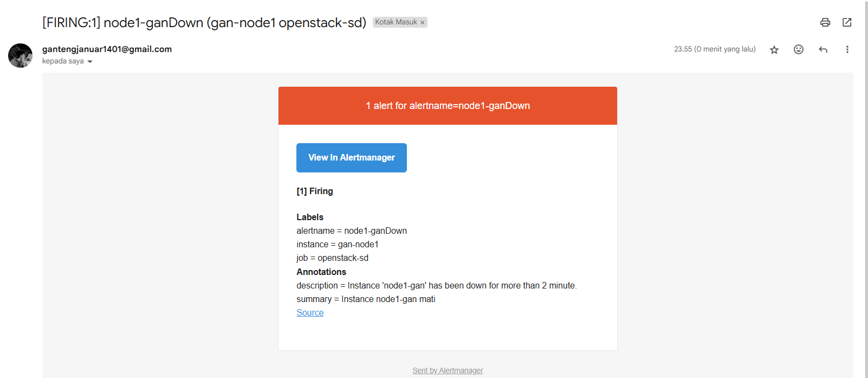
Task: Click the description annotation text line
Action: pos(436,286)
